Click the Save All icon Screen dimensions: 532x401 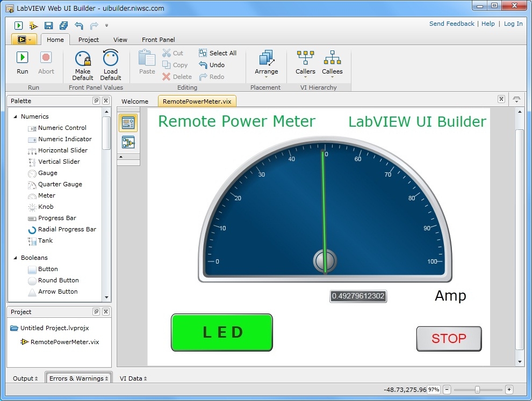tap(63, 25)
